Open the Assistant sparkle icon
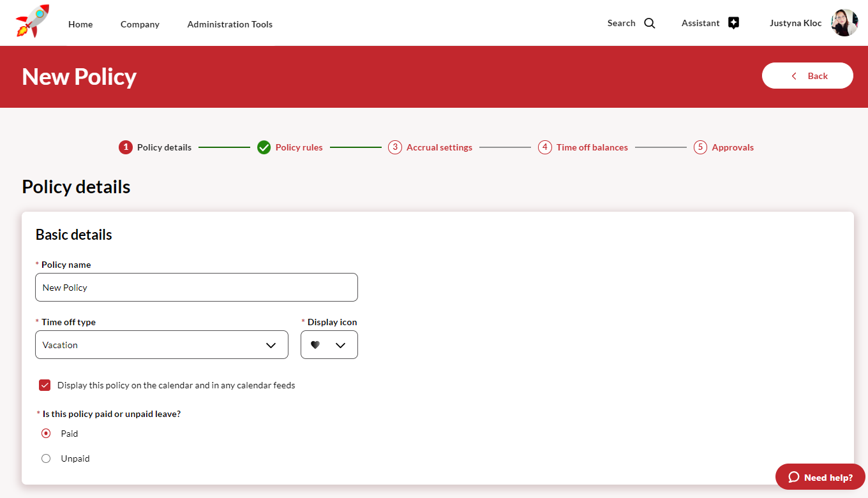The image size is (868, 498). (x=733, y=24)
